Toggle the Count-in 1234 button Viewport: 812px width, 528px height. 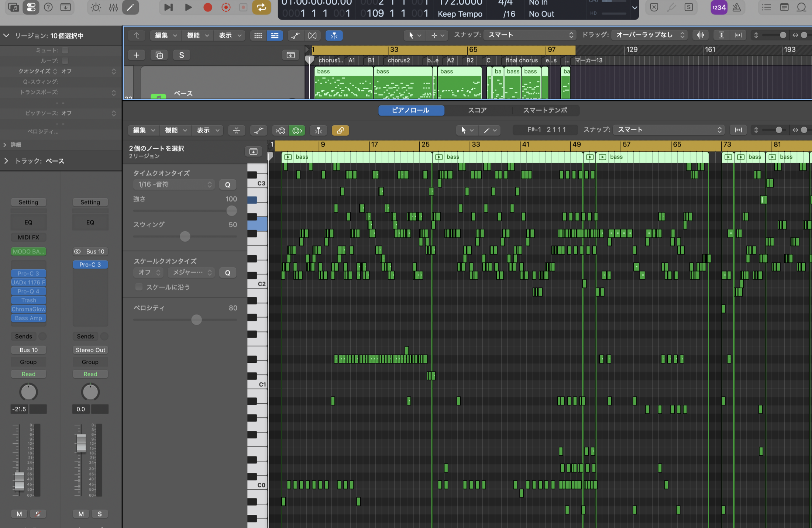[719, 7]
